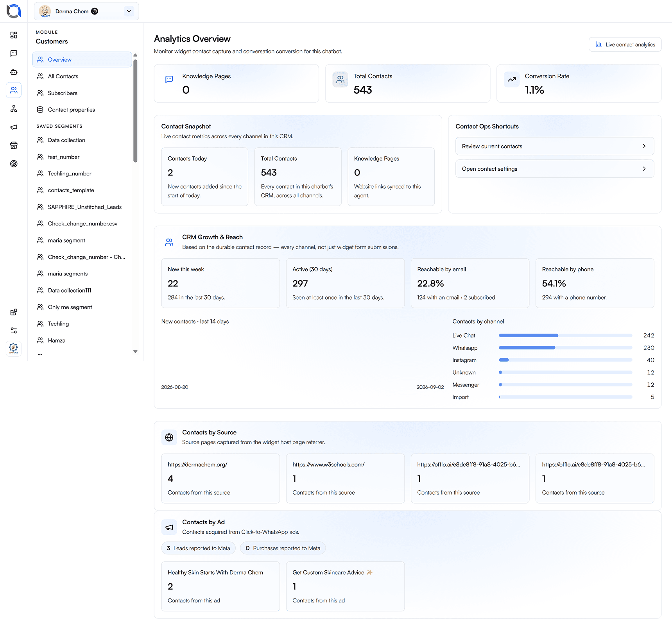Open the store icon in left rail
Screen dimensions: 672x629
pyautogui.click(x=14, y=145)
